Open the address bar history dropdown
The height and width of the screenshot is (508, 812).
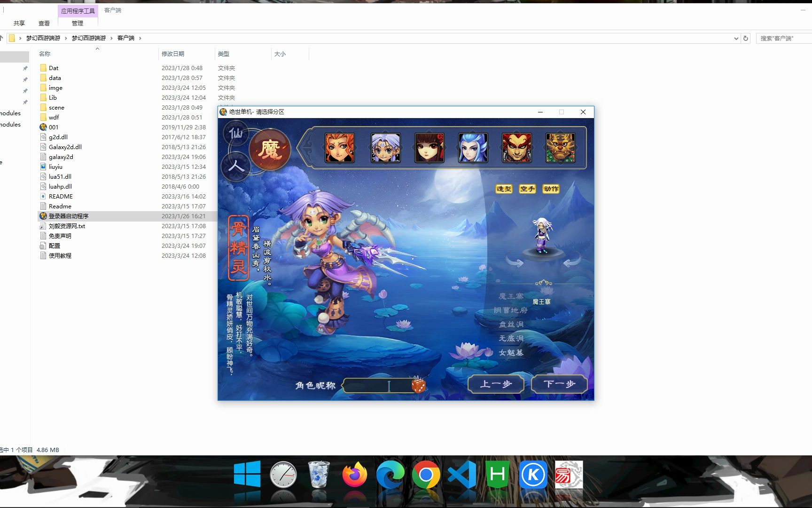[x=736, y=39]
